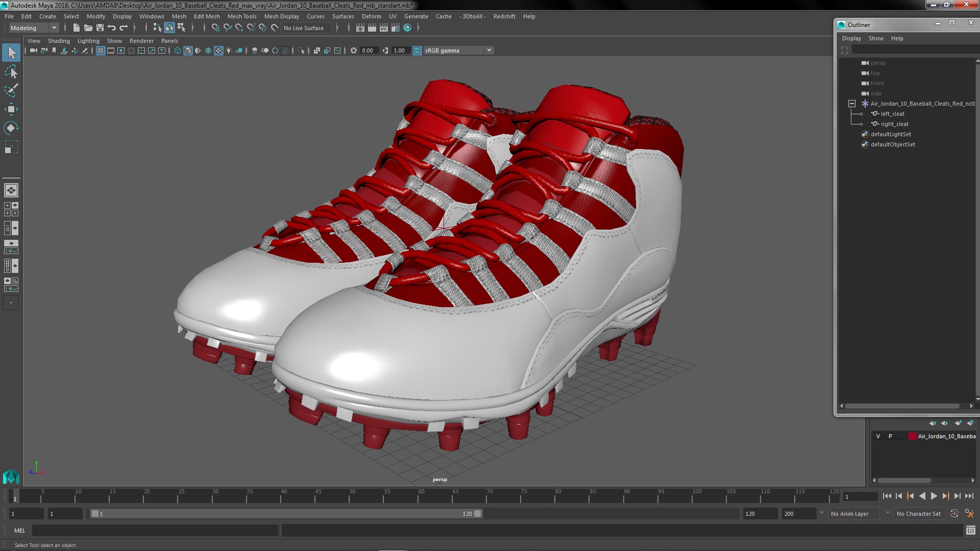Viewport: 980px width, 551px height.
Task: Select left_cleat in the Outliner
Action: coord(892,114)
